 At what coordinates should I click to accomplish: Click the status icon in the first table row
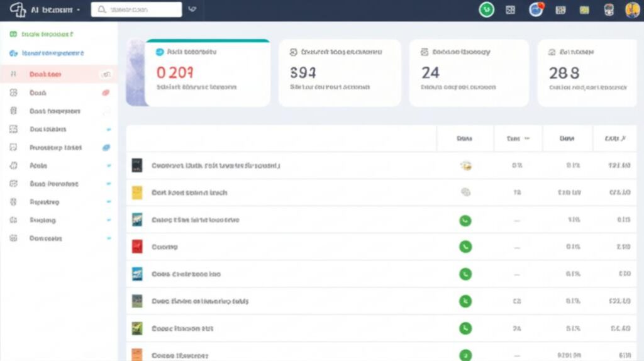click(x=465, y=166)
